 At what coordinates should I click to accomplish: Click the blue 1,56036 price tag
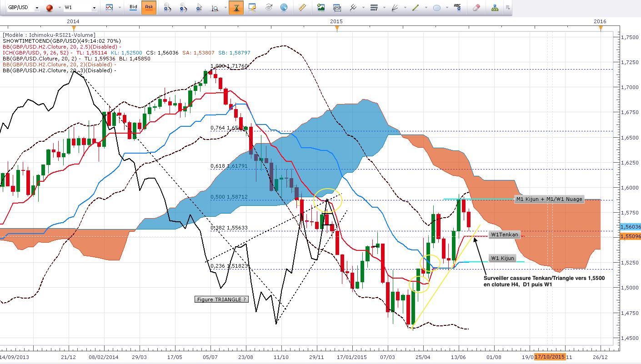(631, 226)
